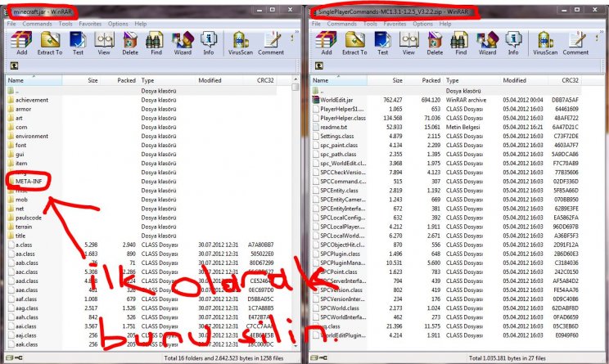Screen dimensions: 609x364
Task: Sort by Modified column in SinglePlayerCommands window
Action: coord(524,80)
